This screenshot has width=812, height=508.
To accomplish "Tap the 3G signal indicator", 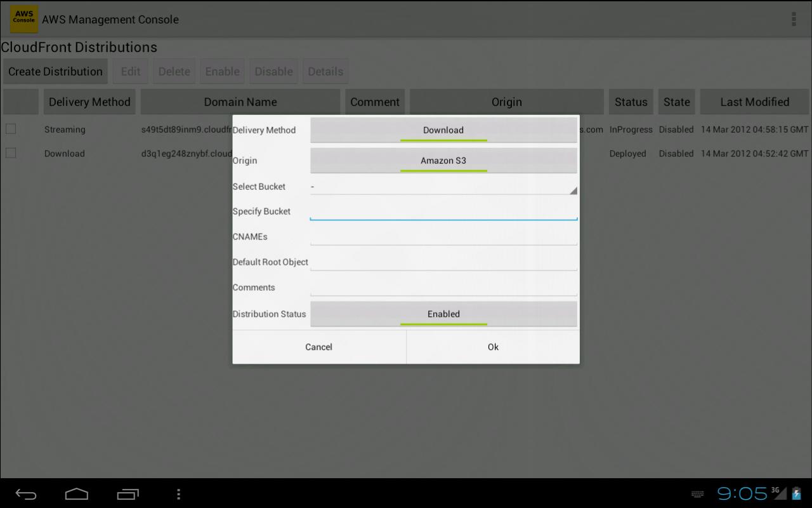I will [x=779, y=493].
